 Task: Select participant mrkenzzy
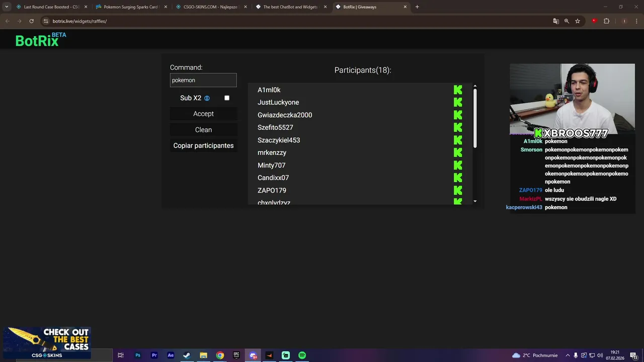pyautogui.click(x=272, y=153)
